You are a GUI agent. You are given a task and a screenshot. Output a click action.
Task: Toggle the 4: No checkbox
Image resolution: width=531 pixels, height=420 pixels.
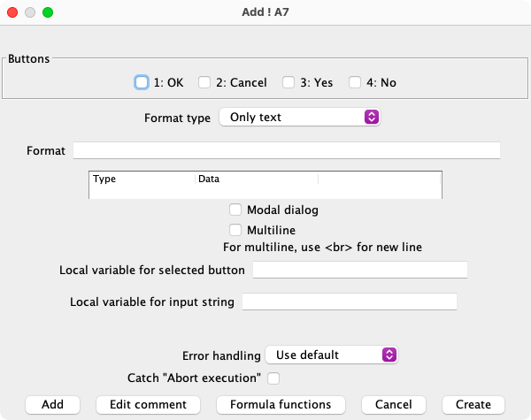pyautogui.click(x=355, y=82)
